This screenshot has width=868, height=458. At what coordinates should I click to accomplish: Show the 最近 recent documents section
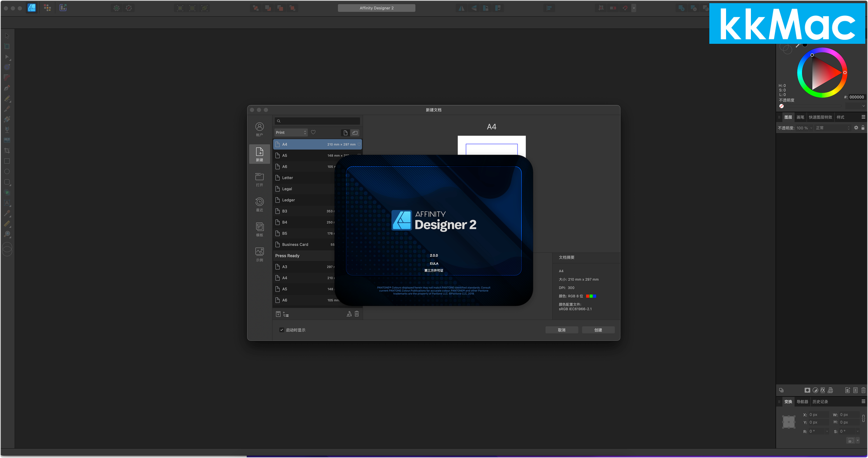click(x=259, y=204)
